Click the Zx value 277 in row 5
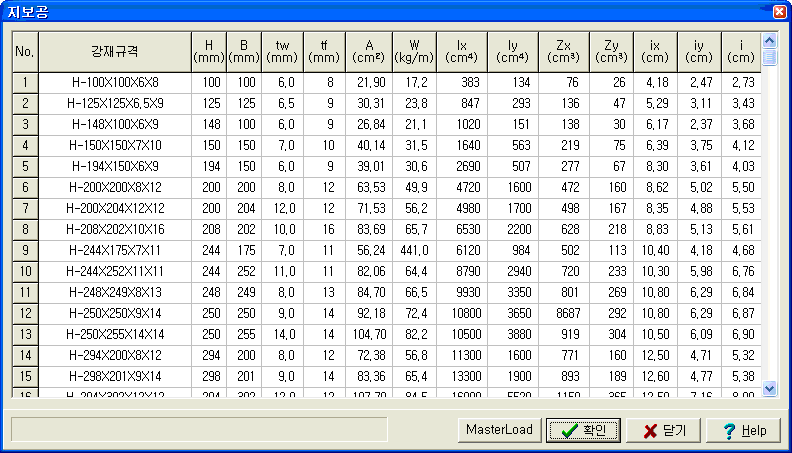The width and height of the screenshot is (792, 453). tap(564, 167)
